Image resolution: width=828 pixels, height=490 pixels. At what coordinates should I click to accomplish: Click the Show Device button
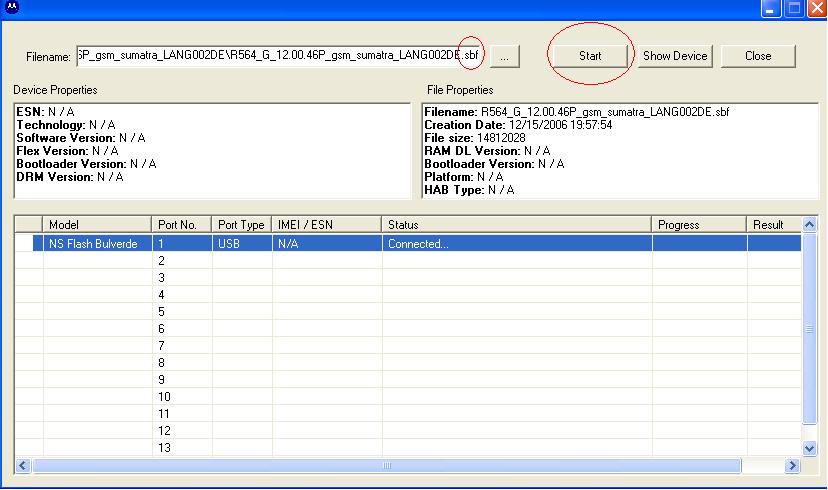pyautogui.click(x=675, y=56)
